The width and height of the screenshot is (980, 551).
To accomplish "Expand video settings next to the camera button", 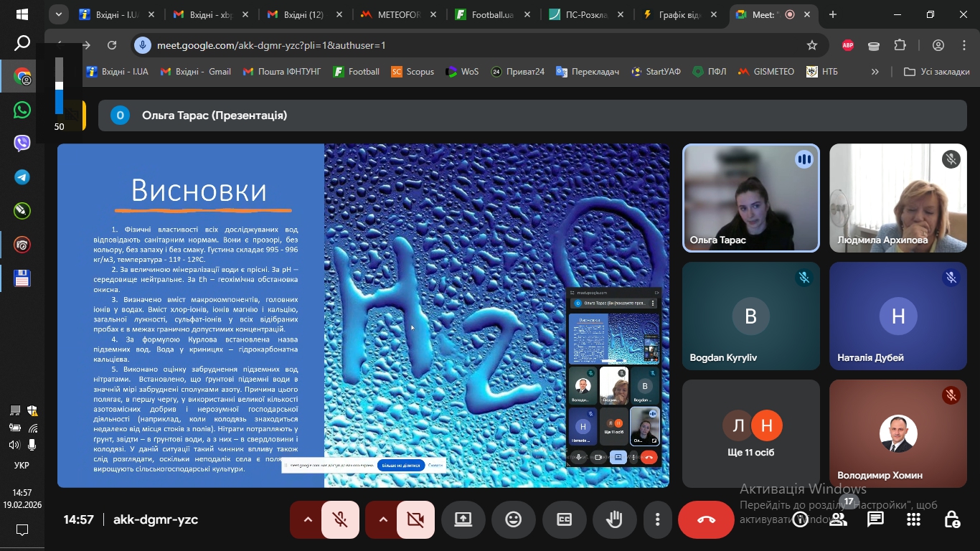I will click(383, 519).
